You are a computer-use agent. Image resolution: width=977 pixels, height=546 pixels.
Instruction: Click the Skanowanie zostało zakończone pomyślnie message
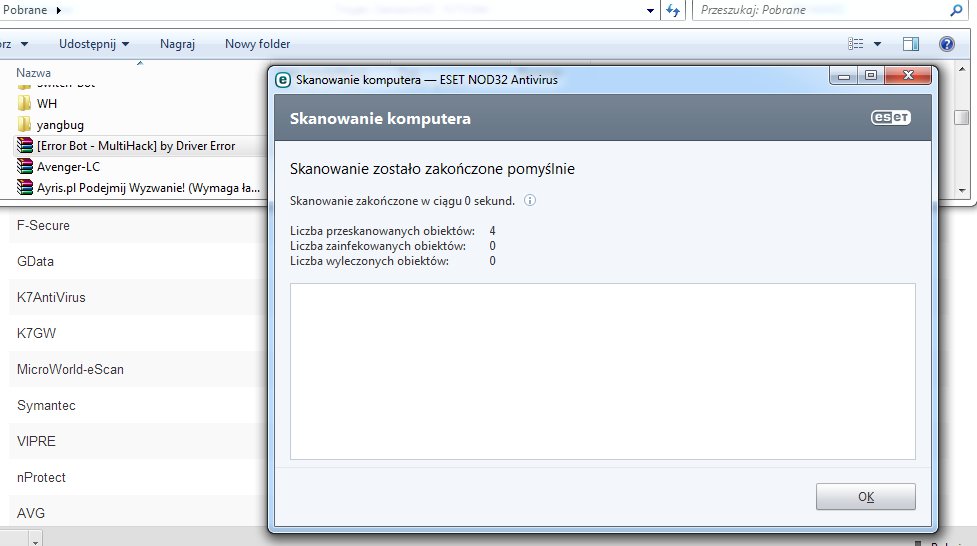[432, 169]
